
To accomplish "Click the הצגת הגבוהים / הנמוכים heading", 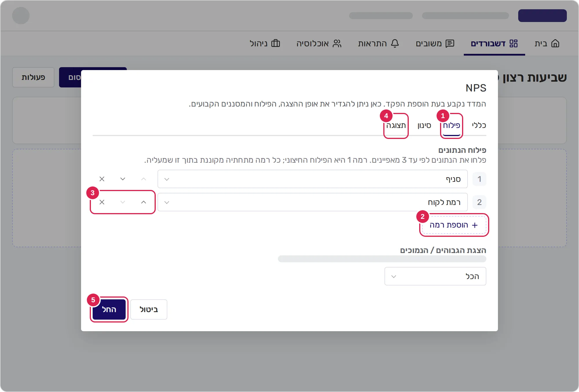I will 443,250.
